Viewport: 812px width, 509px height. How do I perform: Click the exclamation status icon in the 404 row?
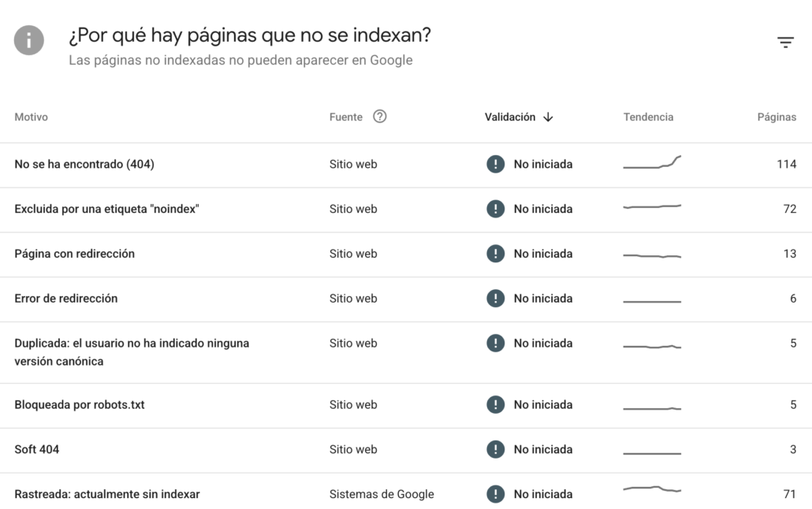(x=496, y=164)
